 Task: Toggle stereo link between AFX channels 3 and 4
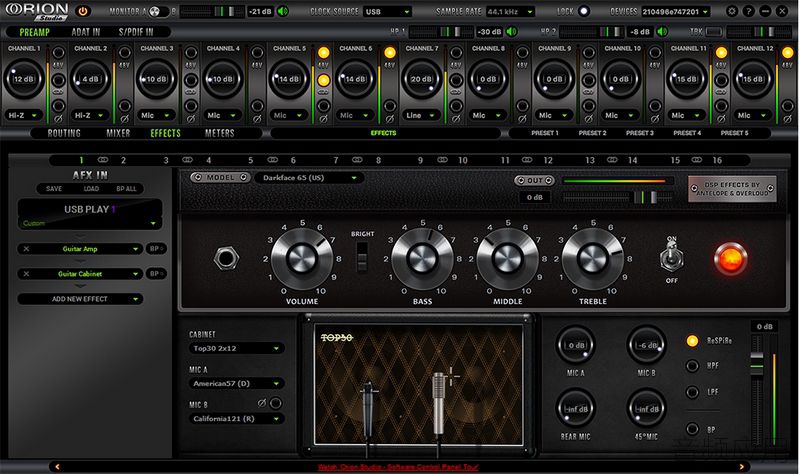187,160
